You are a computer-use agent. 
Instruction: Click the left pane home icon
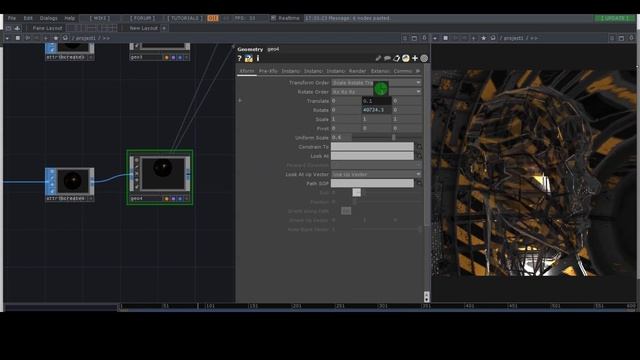65,38
